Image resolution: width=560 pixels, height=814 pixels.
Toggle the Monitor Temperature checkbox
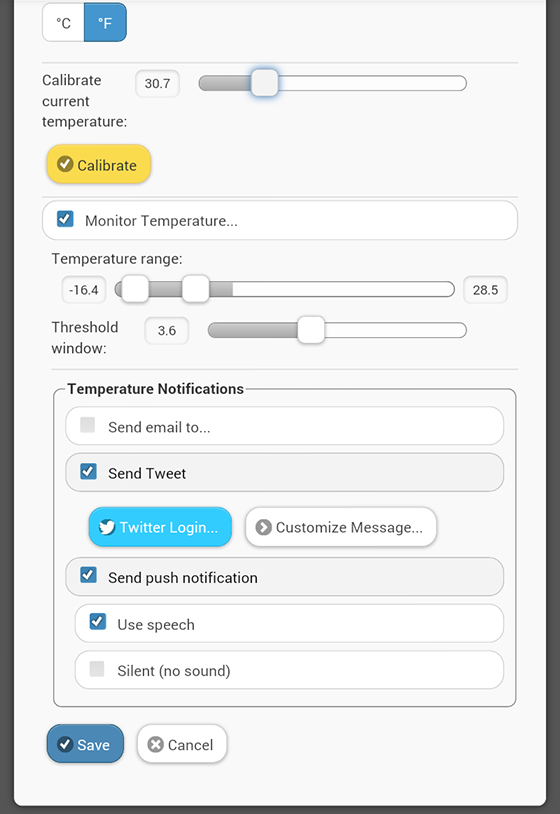(x=65, y=219)
